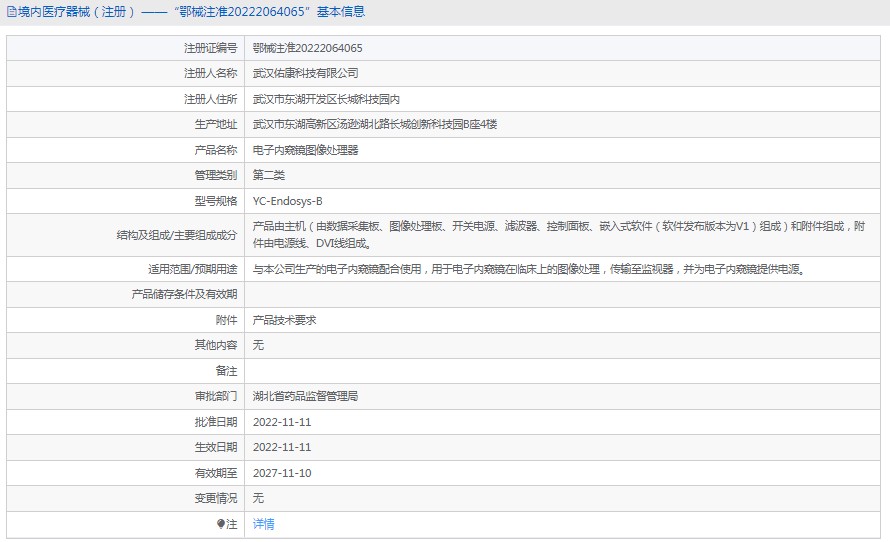The image size is (890, 542).
Task: Click registrant name 武汉佑康科技有限公司
Action: point(305,73)
